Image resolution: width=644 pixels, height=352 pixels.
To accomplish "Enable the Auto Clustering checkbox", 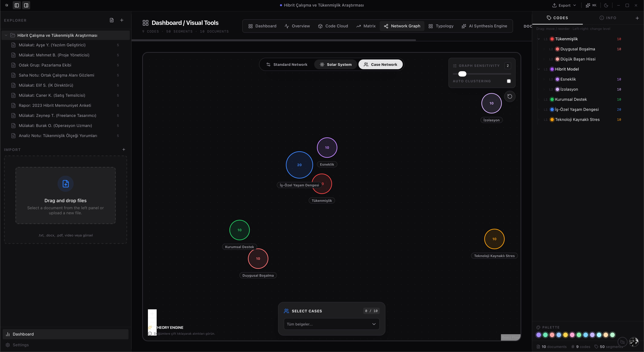I will (x=508, y=81).
